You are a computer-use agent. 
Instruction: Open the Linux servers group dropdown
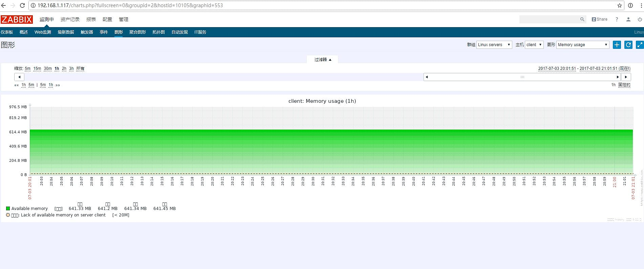point(494,45)
